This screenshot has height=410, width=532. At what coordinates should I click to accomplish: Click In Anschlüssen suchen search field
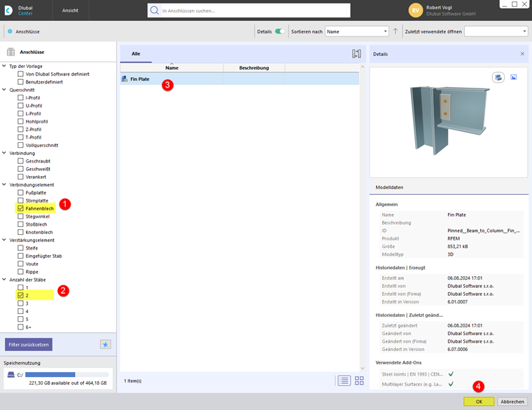click(249, 11)
